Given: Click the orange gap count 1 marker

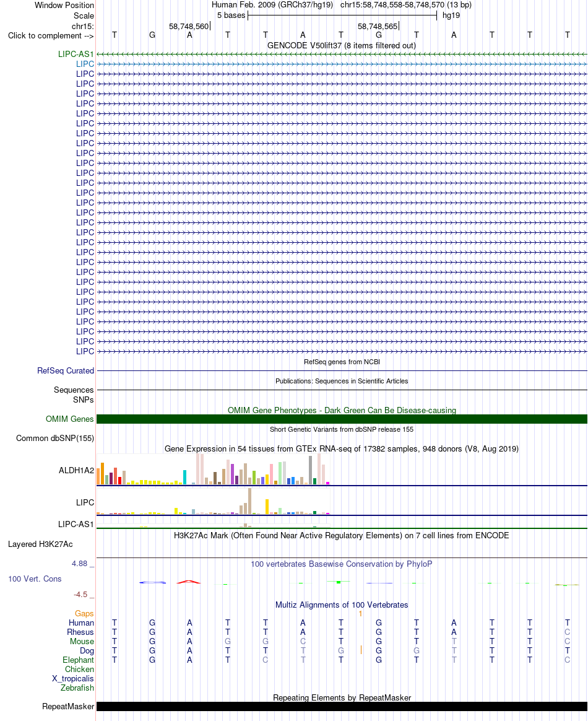Looking at the screenshot, I should click(361, 614).
